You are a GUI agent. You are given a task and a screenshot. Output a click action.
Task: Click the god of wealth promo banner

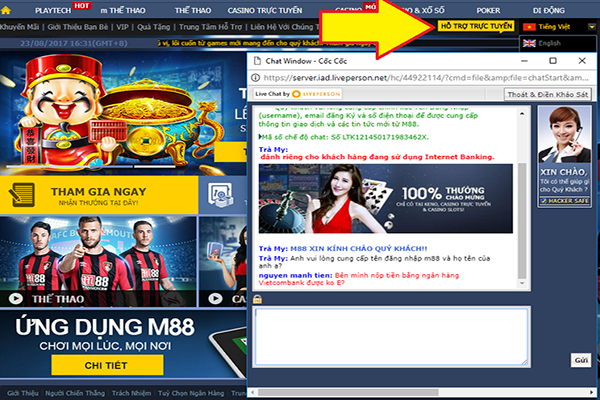123,114
